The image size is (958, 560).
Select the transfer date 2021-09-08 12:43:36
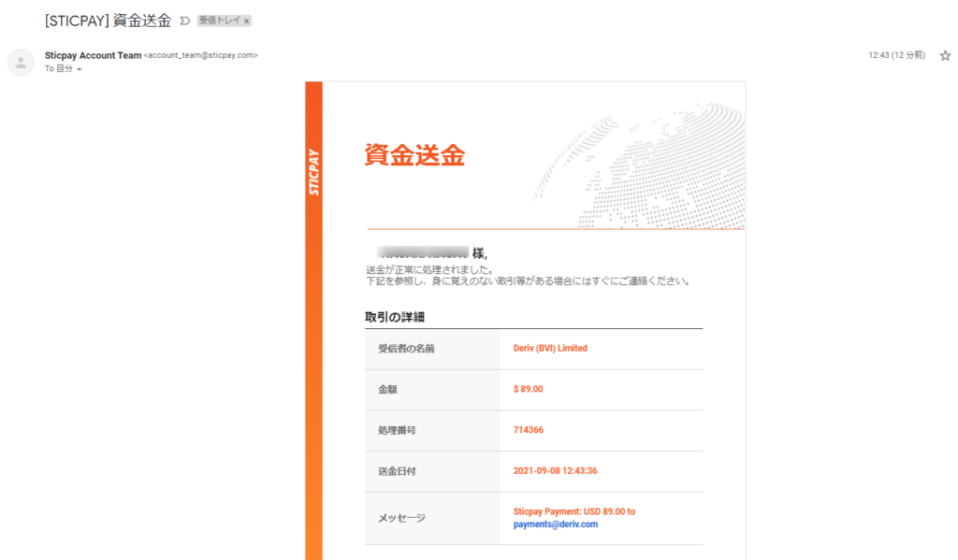(556, 471)
